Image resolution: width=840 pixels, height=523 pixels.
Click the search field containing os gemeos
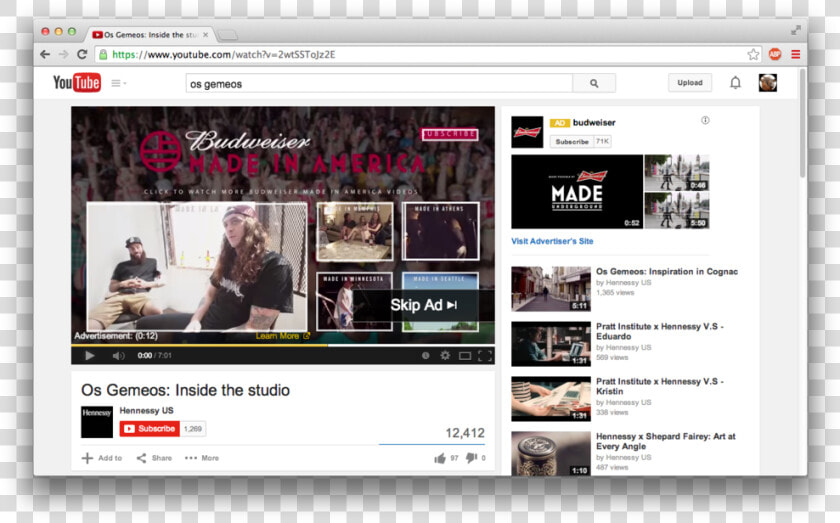(x=379, y=84)
